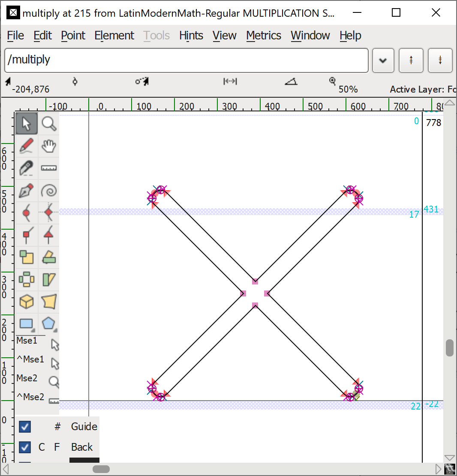Toggle Guide layer visibility checkbox

[x=25, y=427]
